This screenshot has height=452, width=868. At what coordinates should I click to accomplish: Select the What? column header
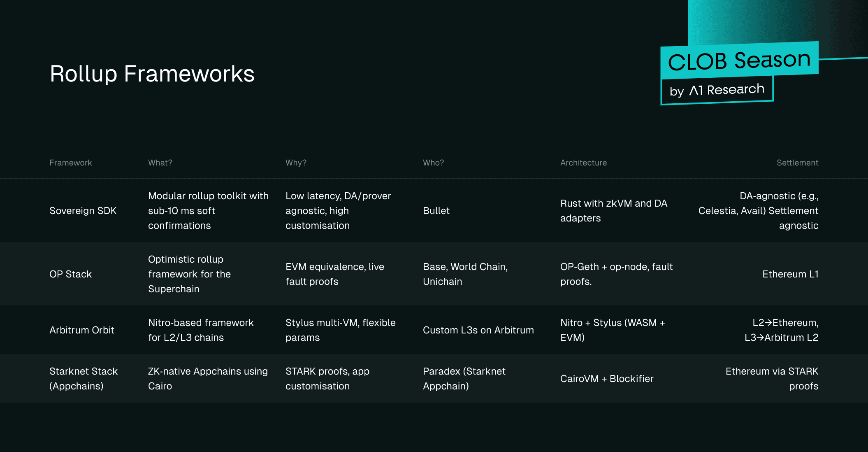pos(160,163)
